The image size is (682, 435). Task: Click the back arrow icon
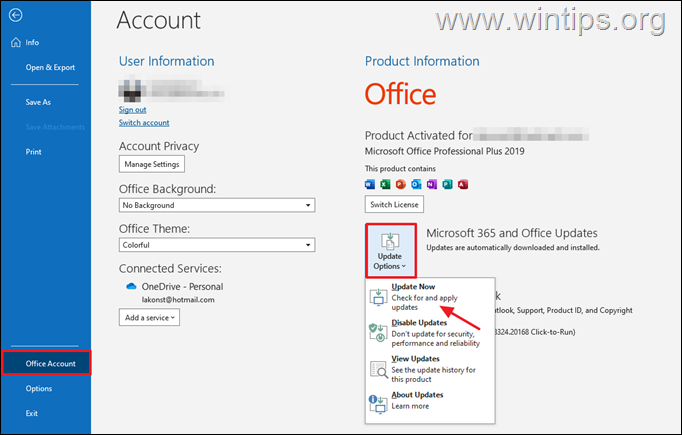pyautogui.click(x=16, y=15)
